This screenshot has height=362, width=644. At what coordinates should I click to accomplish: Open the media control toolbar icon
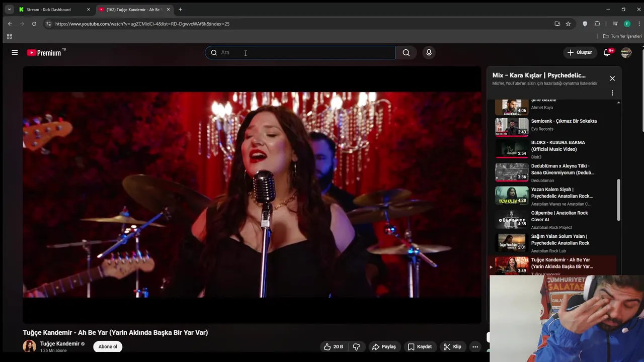615,24
